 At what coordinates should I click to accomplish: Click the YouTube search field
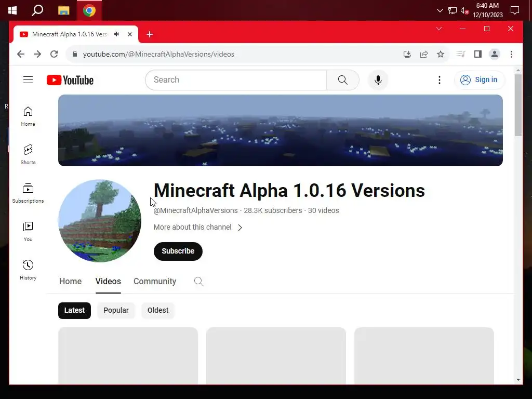click(x=236, y=79)
